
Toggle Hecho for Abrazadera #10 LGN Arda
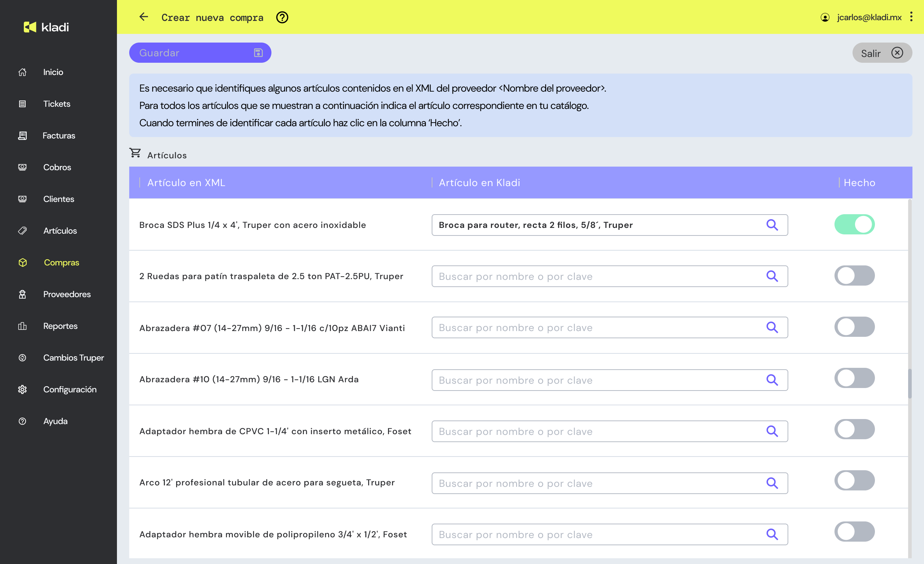(854, 378)
